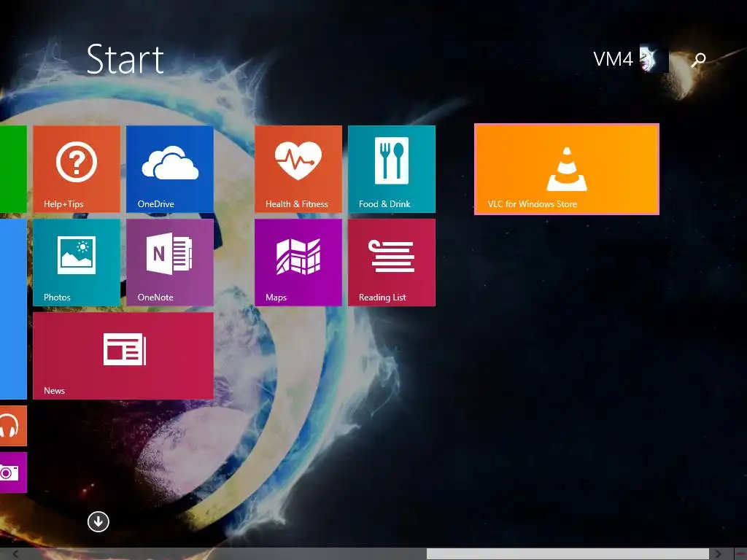
Task: Click the search magnifier icon
Action: pos(699,60)
